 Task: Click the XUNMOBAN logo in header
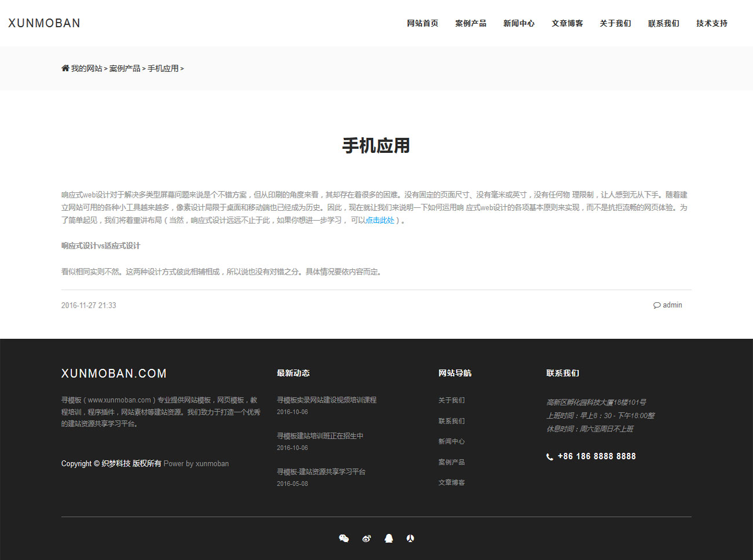click(44, 23)
